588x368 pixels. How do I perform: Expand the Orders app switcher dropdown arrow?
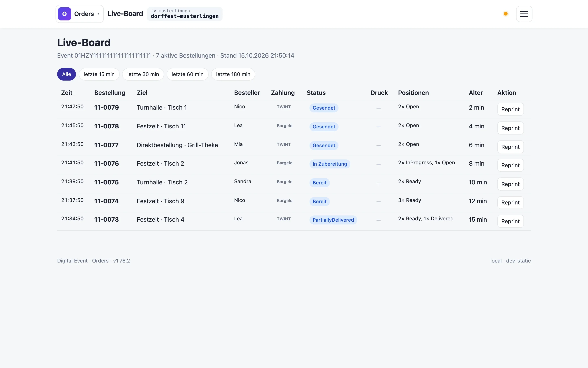(x=98, y=14)
